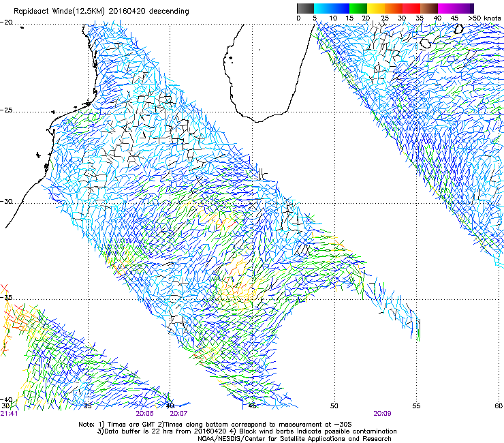
Task: Click the map title 'Rapidscat Winds(12.5KM) 20160420 descending'
Action: click(101, 12)
